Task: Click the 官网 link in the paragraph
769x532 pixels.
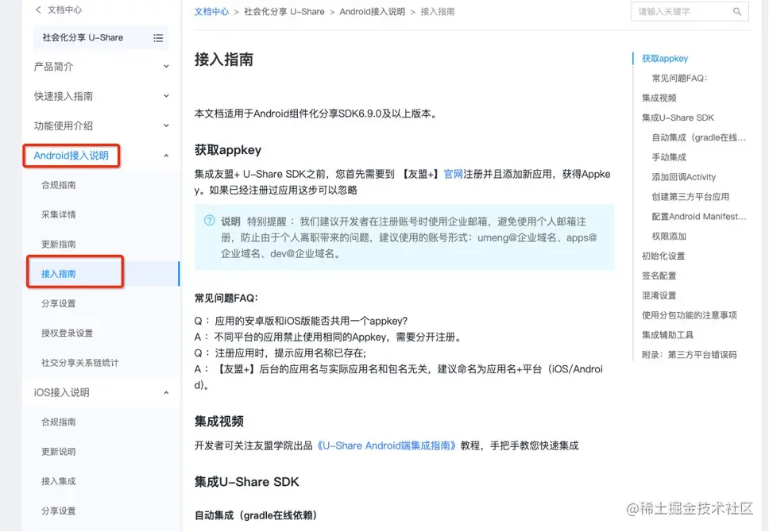Action: click(453, 174)
